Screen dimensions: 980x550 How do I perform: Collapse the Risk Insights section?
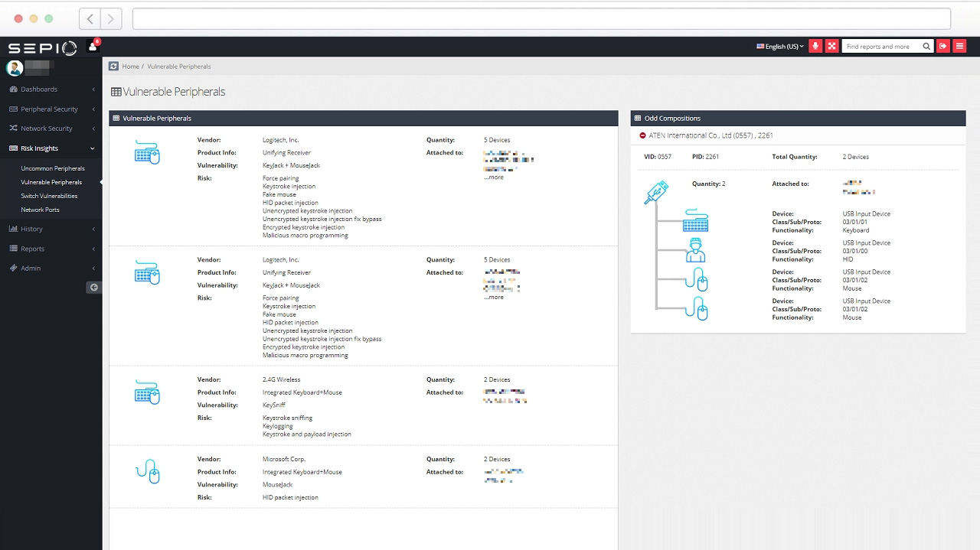(x=92, y=148)
